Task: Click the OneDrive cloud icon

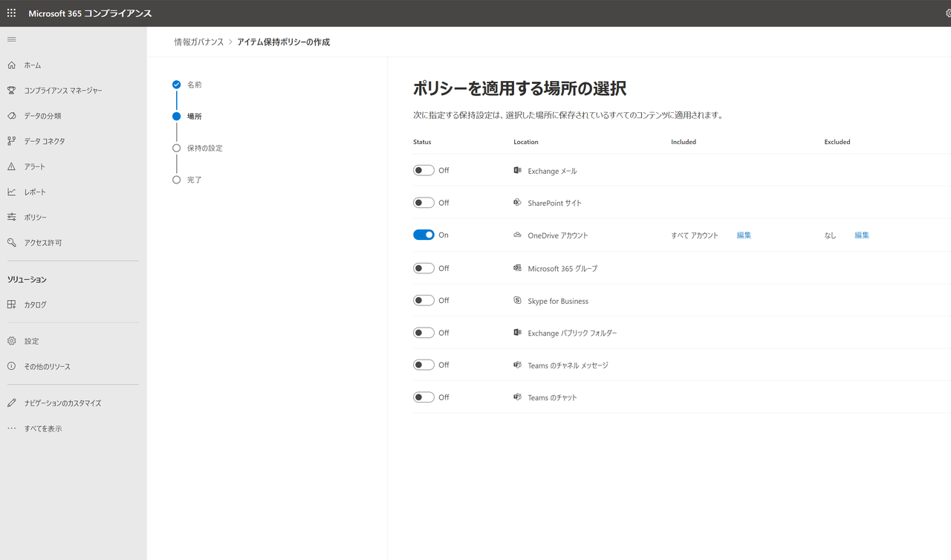Action: point(517,235)
